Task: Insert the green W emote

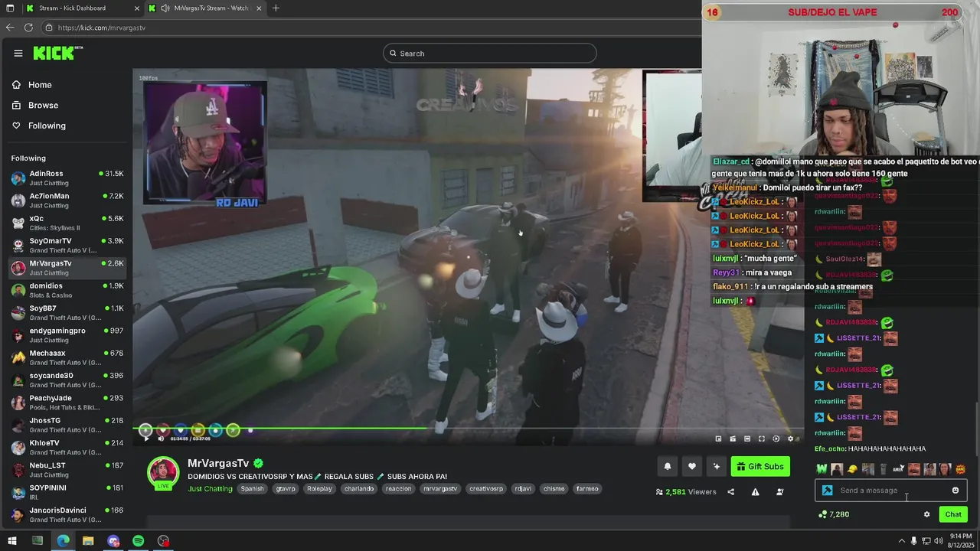Action: coord(822,469)
